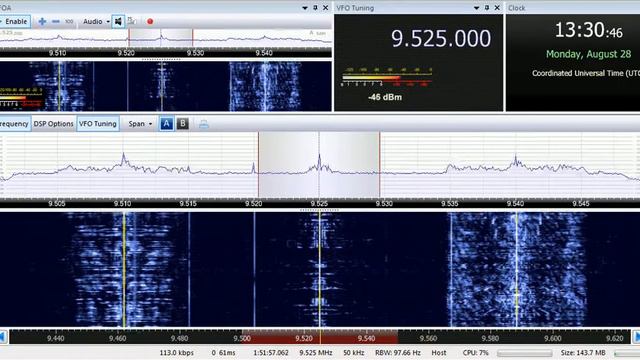
Task: Click the blue plus zoom-in icon
Action: [x=42, y=22]
